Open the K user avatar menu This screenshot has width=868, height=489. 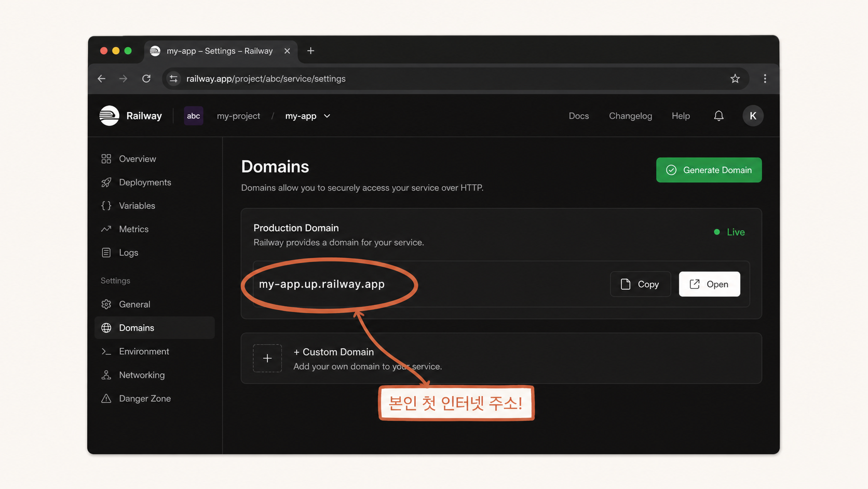(x=753, y=116)
